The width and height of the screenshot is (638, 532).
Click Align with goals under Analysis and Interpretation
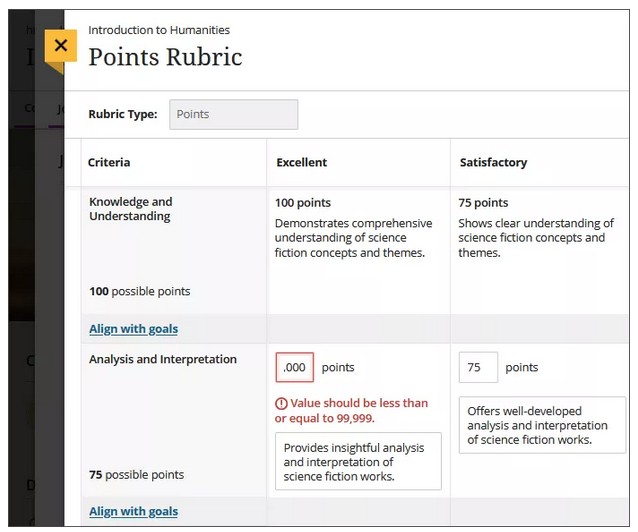(133, 512)
